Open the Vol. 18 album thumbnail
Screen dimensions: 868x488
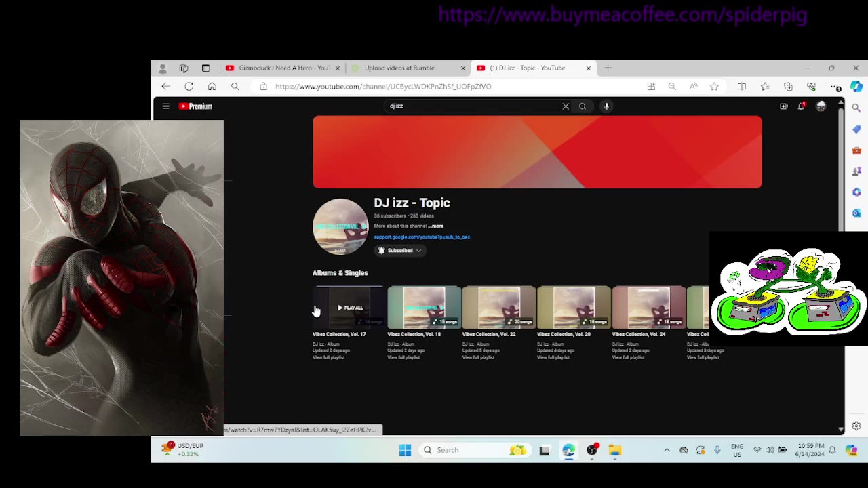(x=424, y=307)
